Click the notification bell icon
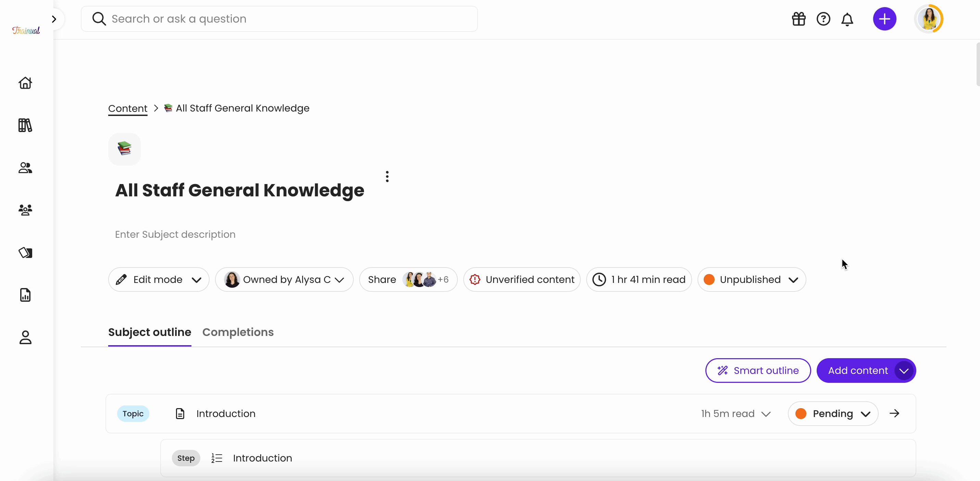 pos(847,19)
